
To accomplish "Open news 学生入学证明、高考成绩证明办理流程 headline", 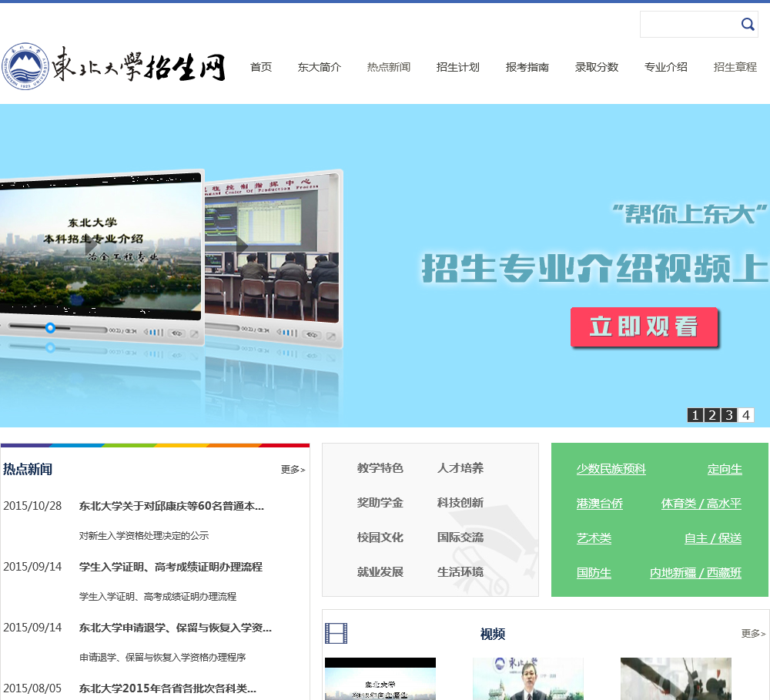I will [170, 567].
